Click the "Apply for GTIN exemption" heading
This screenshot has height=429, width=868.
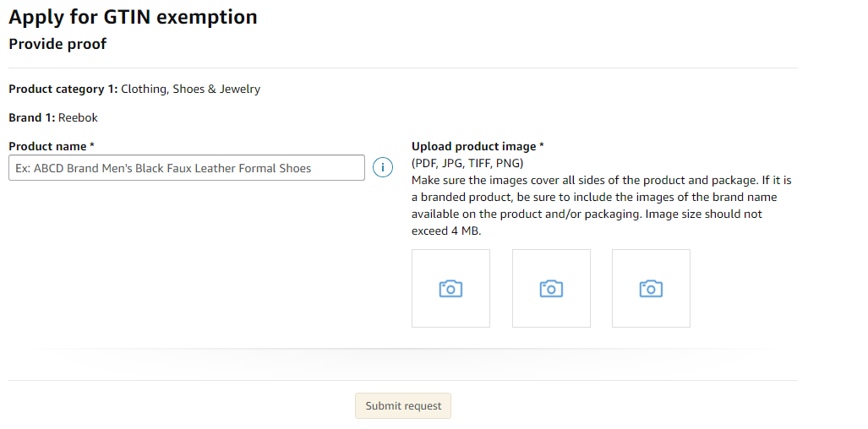(133, 17)
